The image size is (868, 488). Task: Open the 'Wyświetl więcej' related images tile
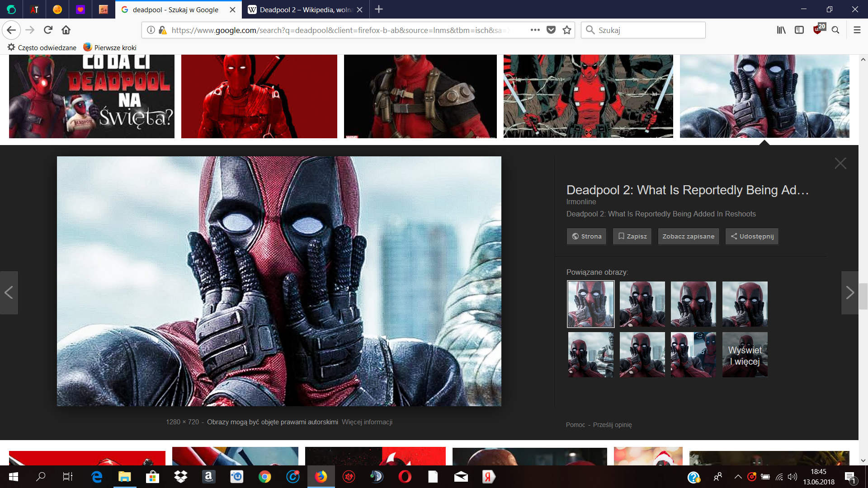pyautogui.click(x=745, y=355)
